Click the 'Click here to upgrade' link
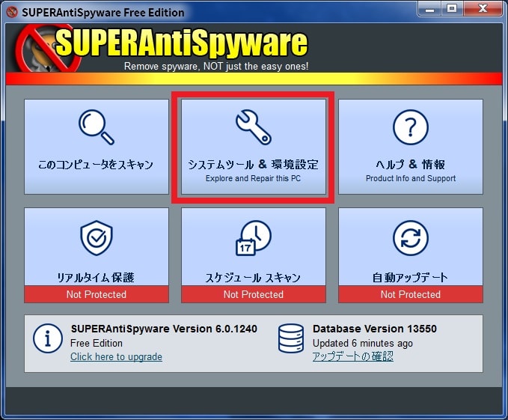This screenshot has width=508, height=420. pyautogui.click(x=116, y=357)
